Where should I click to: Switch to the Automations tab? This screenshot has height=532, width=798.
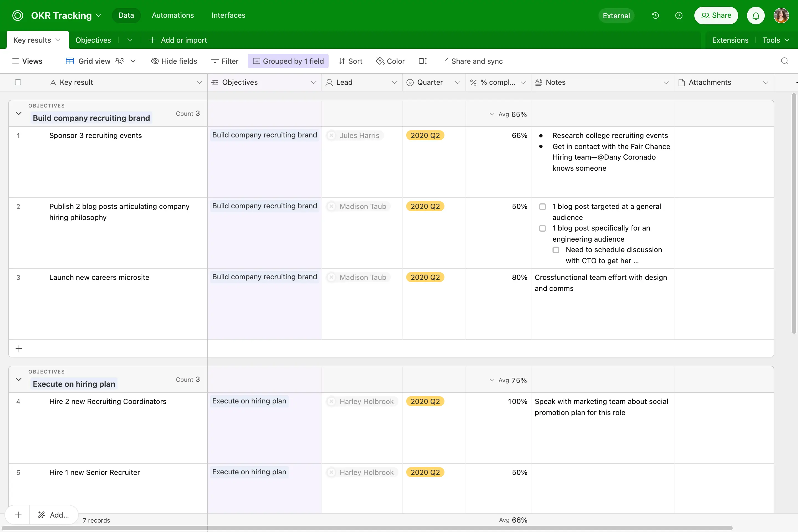(x=173, y=15)
